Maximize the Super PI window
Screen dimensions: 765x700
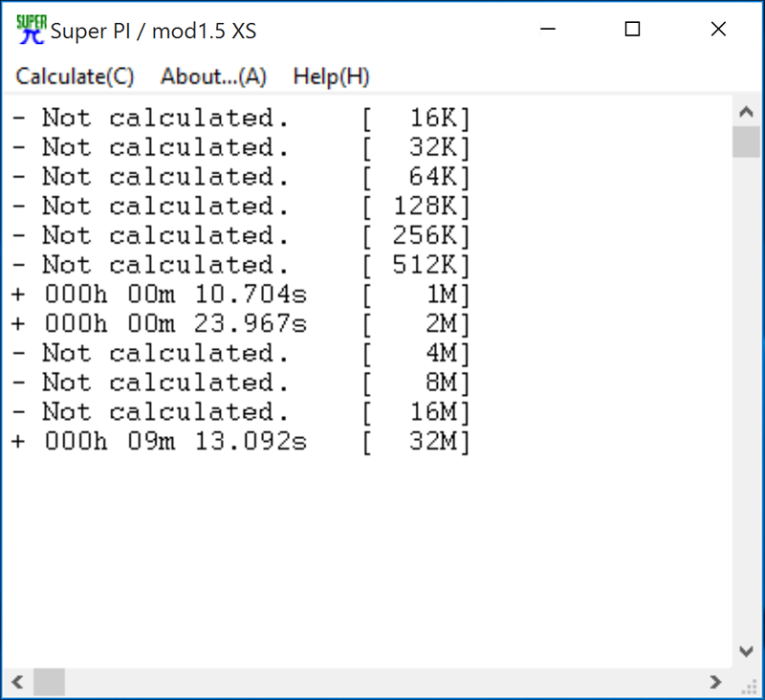coord(632,30)
